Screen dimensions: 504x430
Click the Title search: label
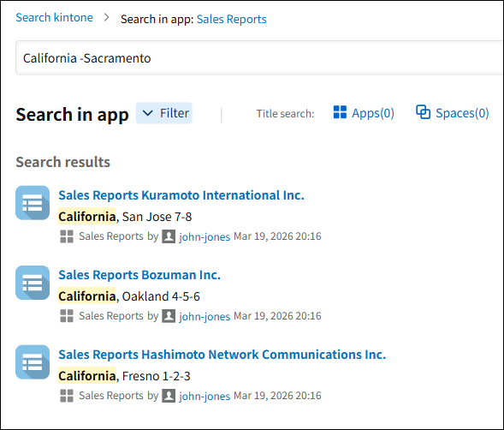click(x=285, y=114)
